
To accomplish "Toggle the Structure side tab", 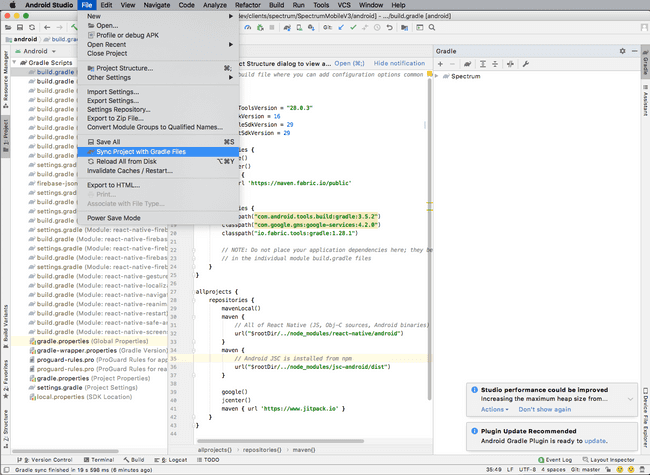I will click(5, 429).
